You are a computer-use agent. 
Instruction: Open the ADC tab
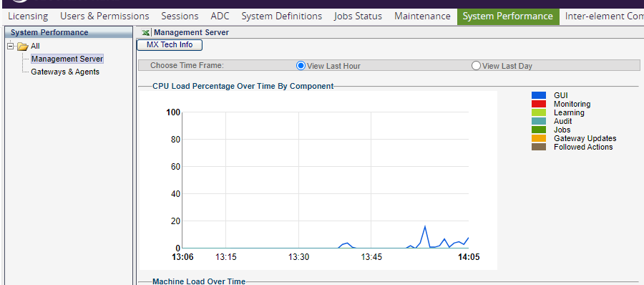[220, 16]
